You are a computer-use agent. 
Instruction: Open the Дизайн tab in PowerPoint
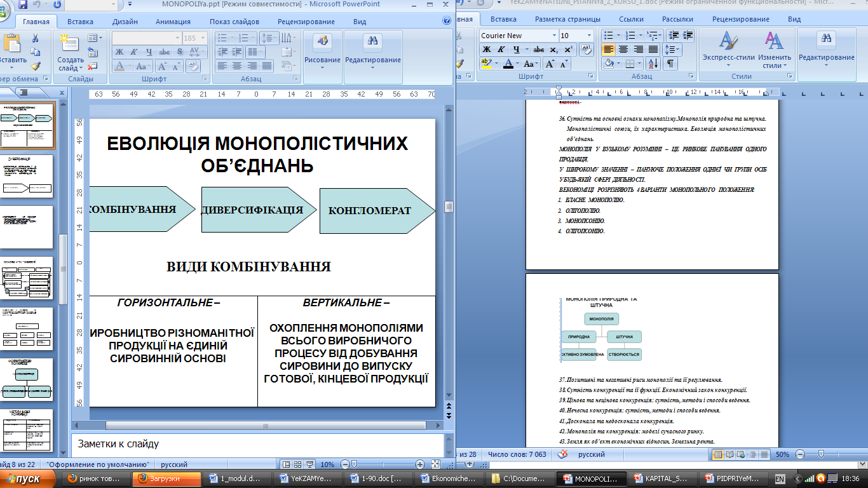pos(125,22)
